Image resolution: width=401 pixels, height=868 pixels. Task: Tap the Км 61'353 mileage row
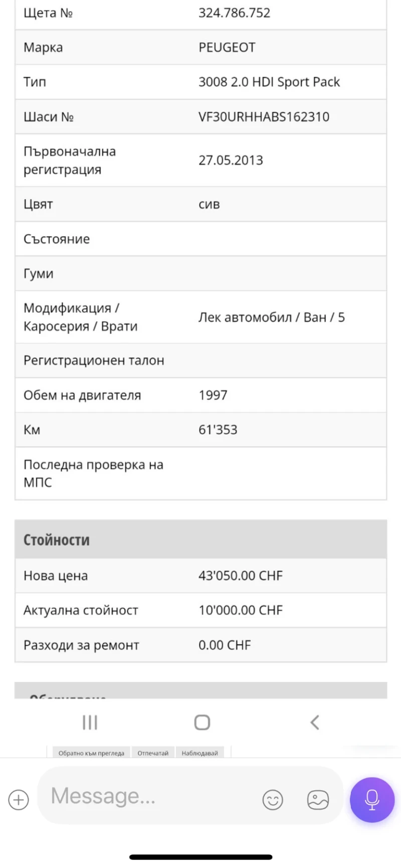tap(200, 429)
